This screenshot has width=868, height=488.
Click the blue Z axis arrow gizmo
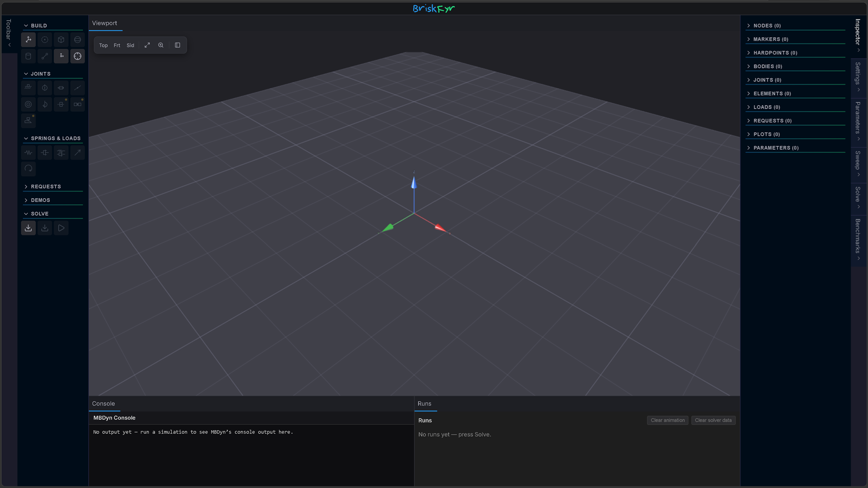[x=413, y=183]
